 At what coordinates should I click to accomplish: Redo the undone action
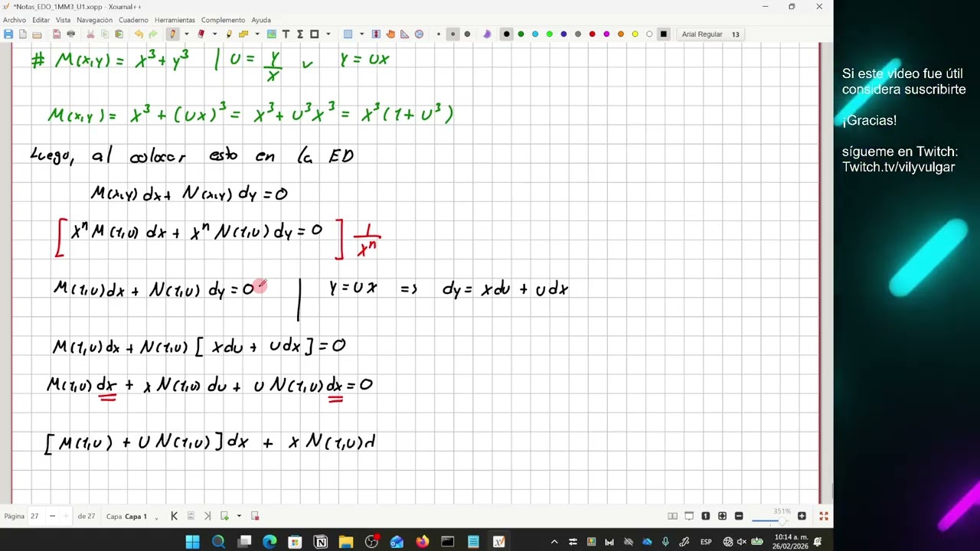152,34
